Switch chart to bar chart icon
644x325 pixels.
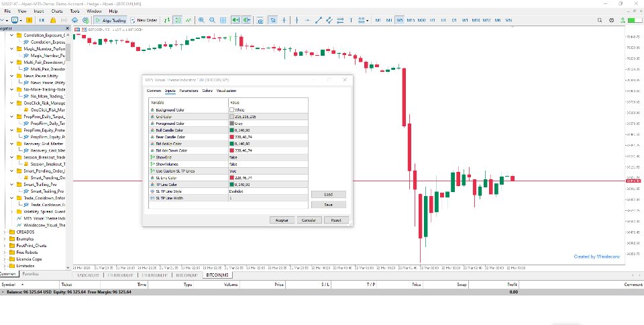[x=167, y=20]
